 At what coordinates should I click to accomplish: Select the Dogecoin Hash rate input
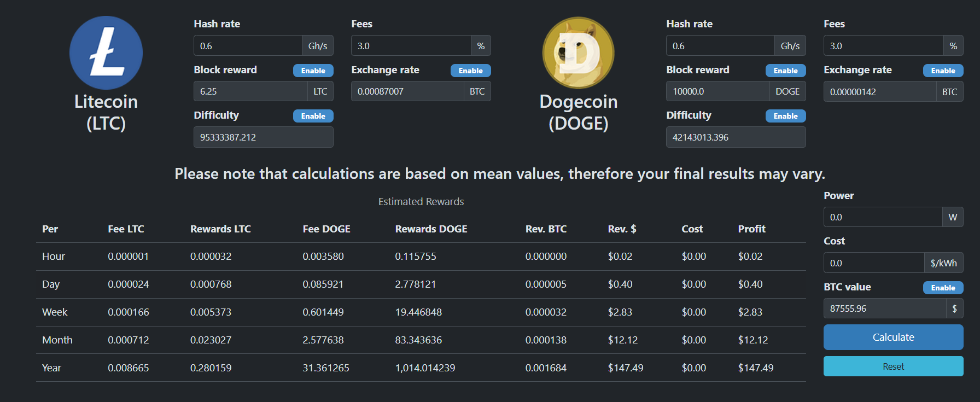tap(720, 46)
